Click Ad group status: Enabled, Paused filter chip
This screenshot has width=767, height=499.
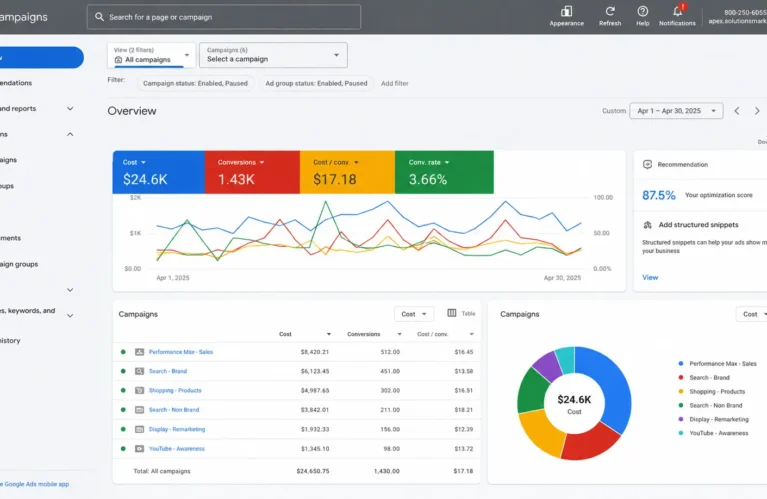click(316, 84)
